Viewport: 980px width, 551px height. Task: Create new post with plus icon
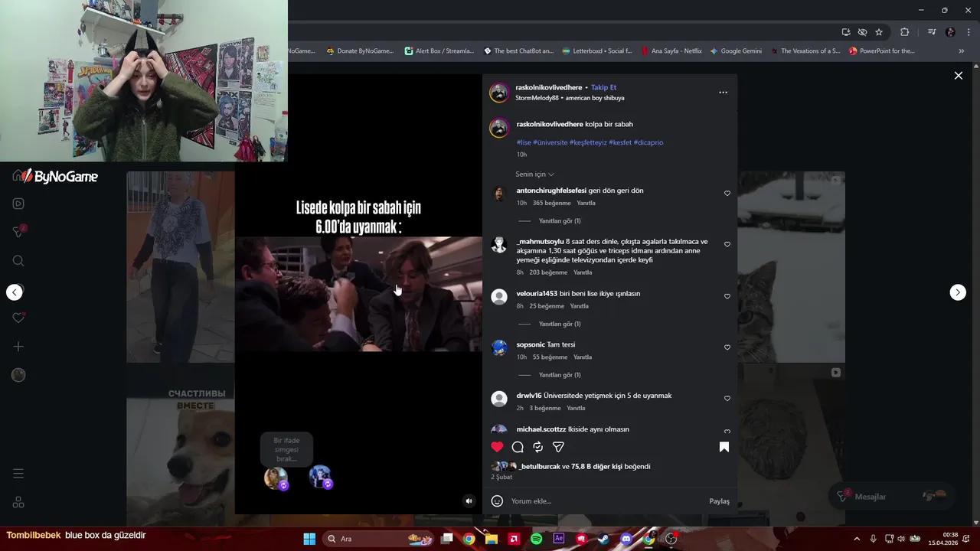coord(18,347)
